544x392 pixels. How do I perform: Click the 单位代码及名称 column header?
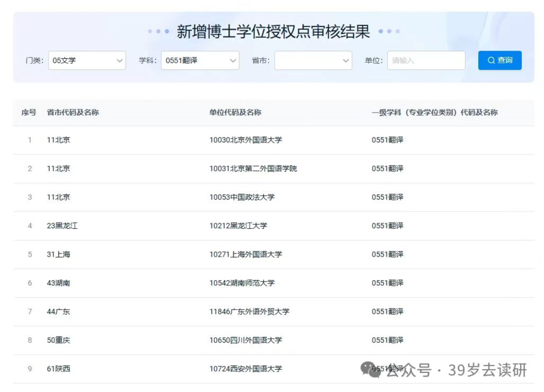tap(235, 113)
